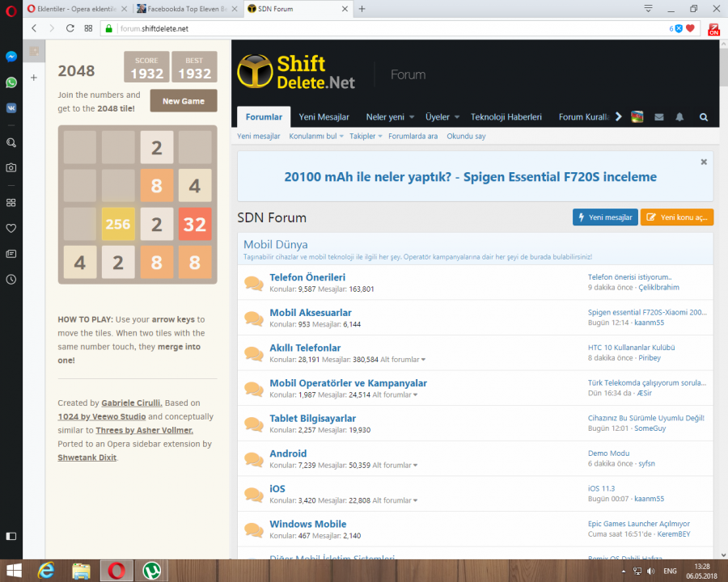Expand Akıllı Telefonlar Alt forumlar

tap(403, 360)
